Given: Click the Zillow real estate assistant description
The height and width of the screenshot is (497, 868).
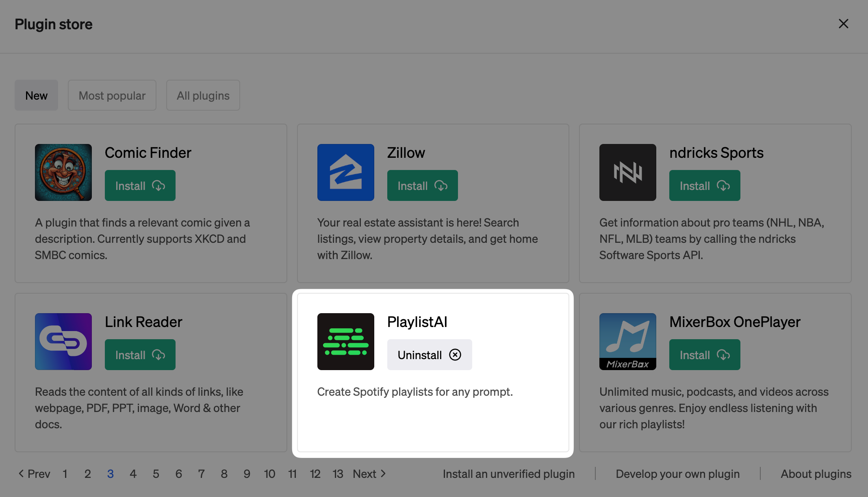Looking at the screenshot, I should (x=427, y=239).
